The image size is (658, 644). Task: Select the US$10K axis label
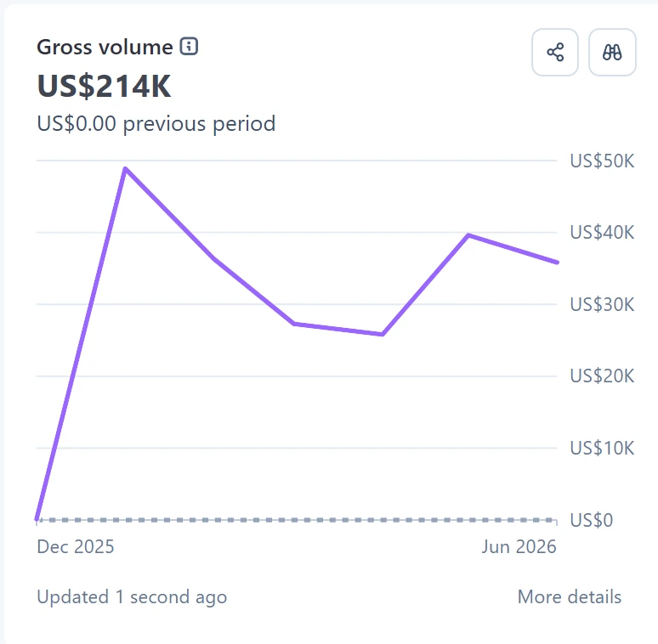[602, 449]
